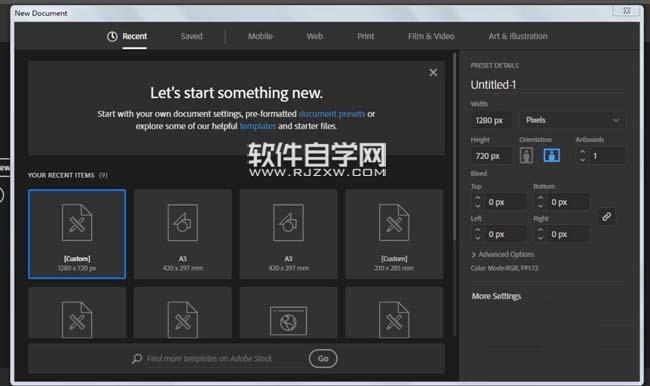Screen dimensions: 650x386
Task: Click the Bottom bleed stepper arrows
Action: [540, 202]
